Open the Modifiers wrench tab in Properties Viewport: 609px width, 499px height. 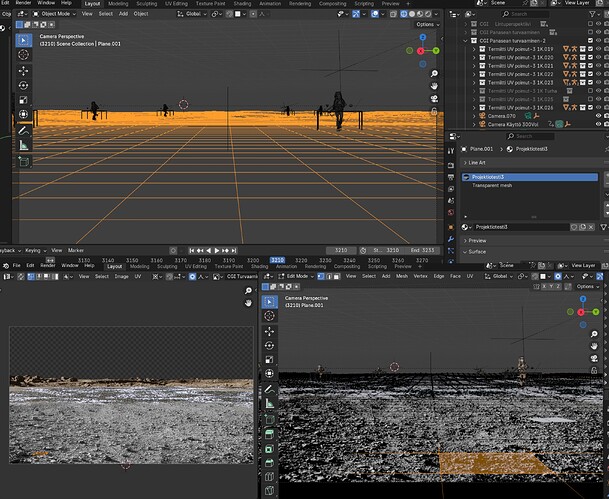[451, 239]
